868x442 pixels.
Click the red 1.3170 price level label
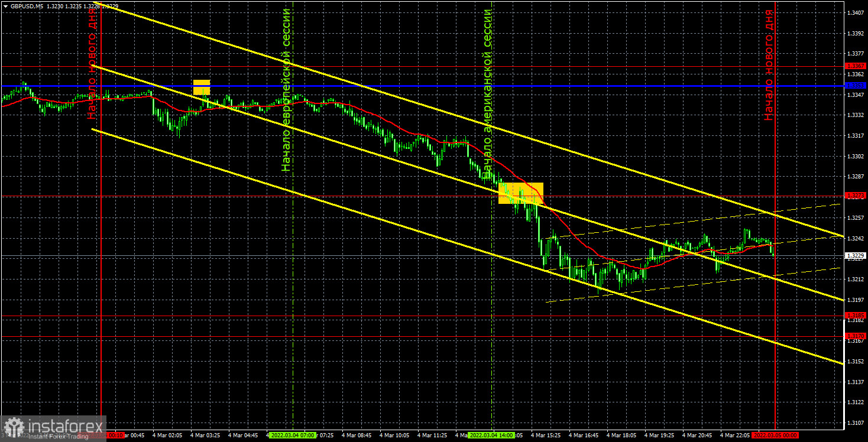pos(856,336)
